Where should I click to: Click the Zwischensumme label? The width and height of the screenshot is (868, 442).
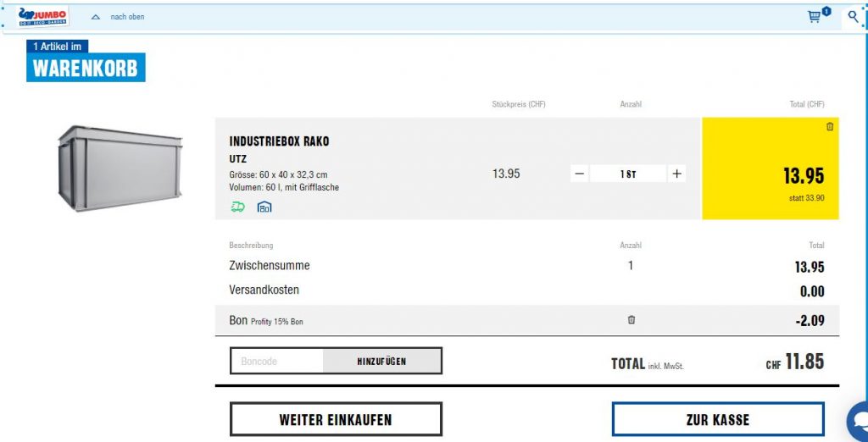pos(270,266)
